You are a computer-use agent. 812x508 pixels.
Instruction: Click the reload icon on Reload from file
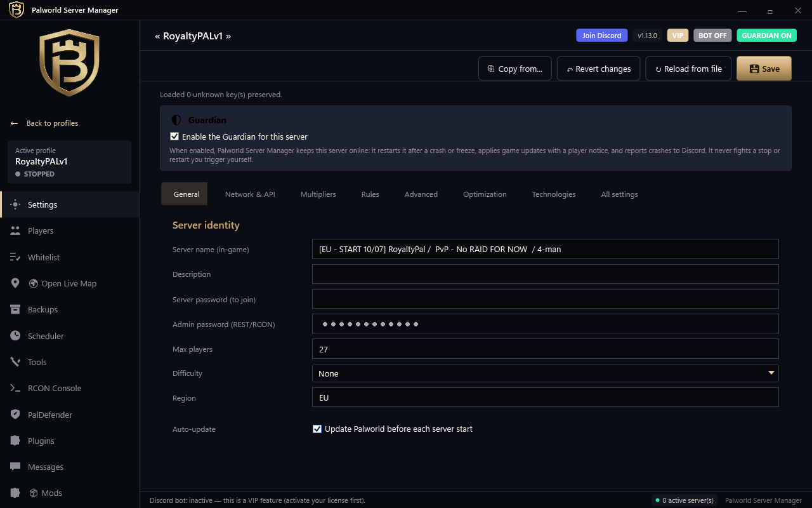658,69
